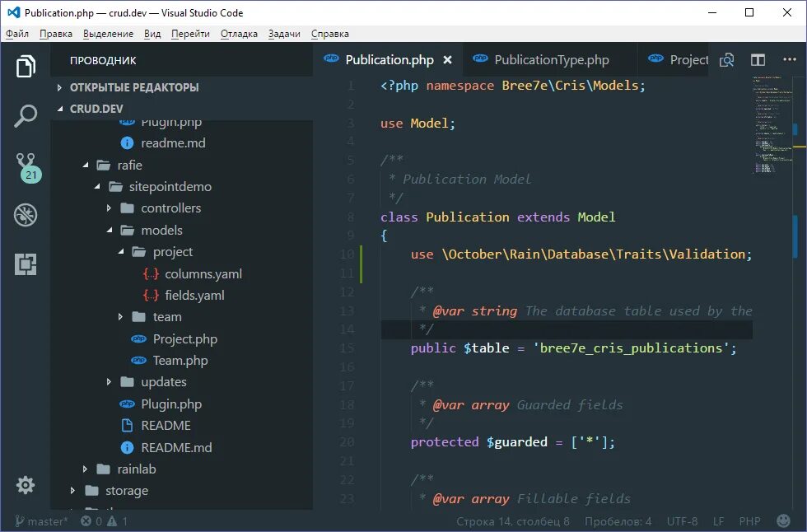The image size is (807, 532).
Task: Open the editor More Actions ellipsis
Action: [790, 59]
